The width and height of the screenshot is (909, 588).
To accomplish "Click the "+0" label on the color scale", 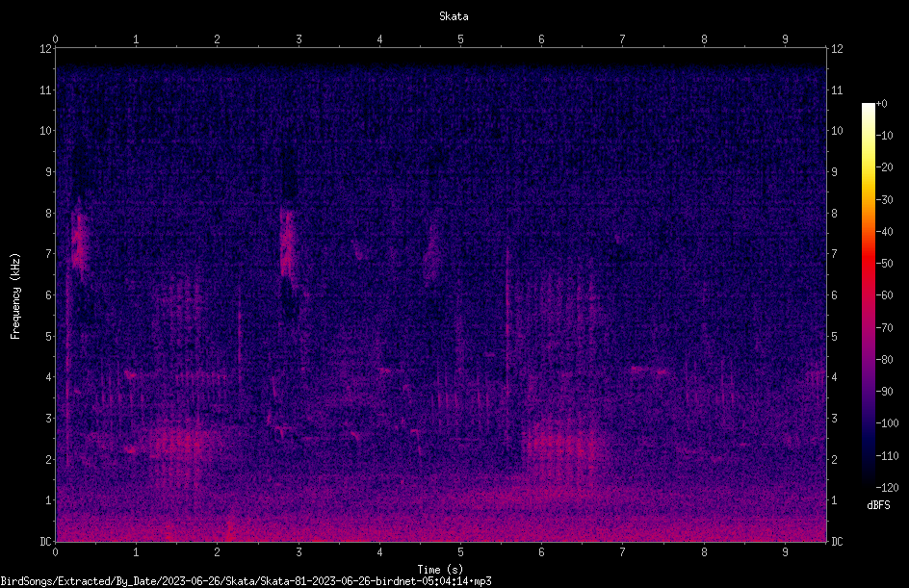I will [882, 104].
